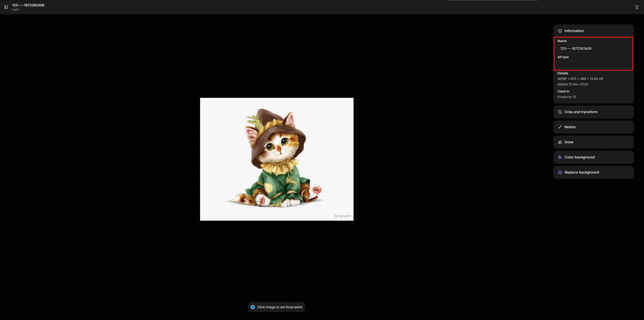The width and height of the screenshot is (644, 320).
Task: Click the Draw pen icon
Action: click(x=560, y=142)
